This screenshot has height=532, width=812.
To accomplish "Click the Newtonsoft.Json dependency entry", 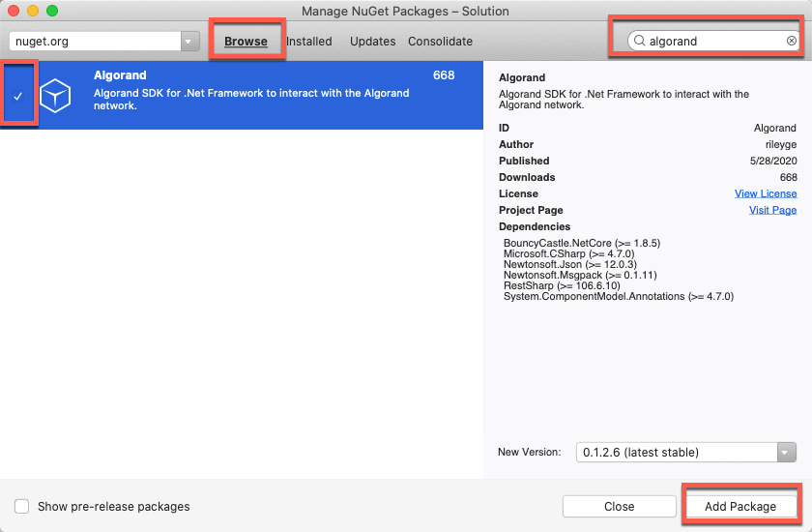I will pyautogui.click(x=570, y=264).
